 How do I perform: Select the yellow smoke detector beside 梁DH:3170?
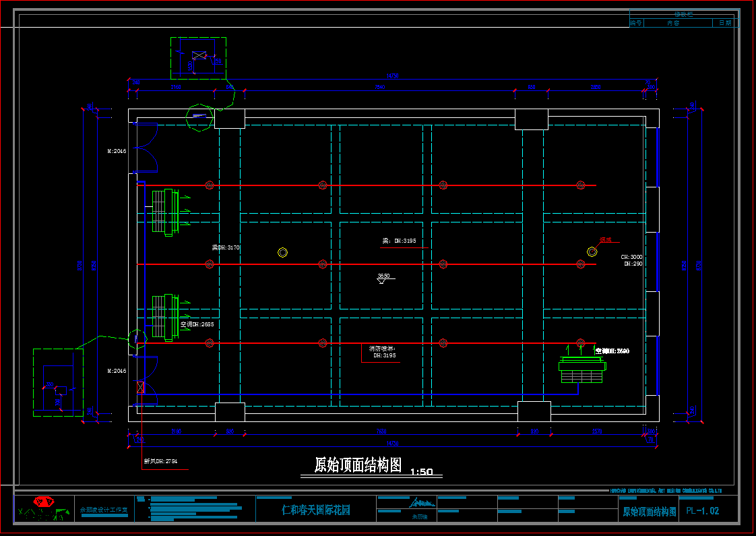(x=283, y=252)
